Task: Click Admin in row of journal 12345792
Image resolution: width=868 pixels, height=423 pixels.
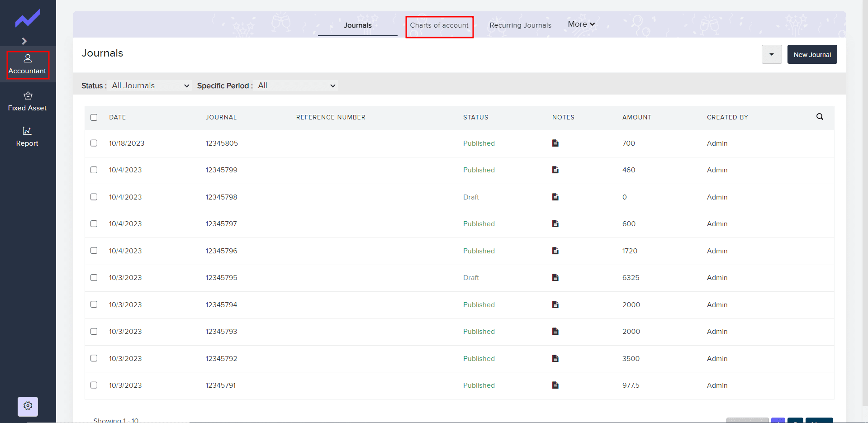Action: (x=717, y=359)
